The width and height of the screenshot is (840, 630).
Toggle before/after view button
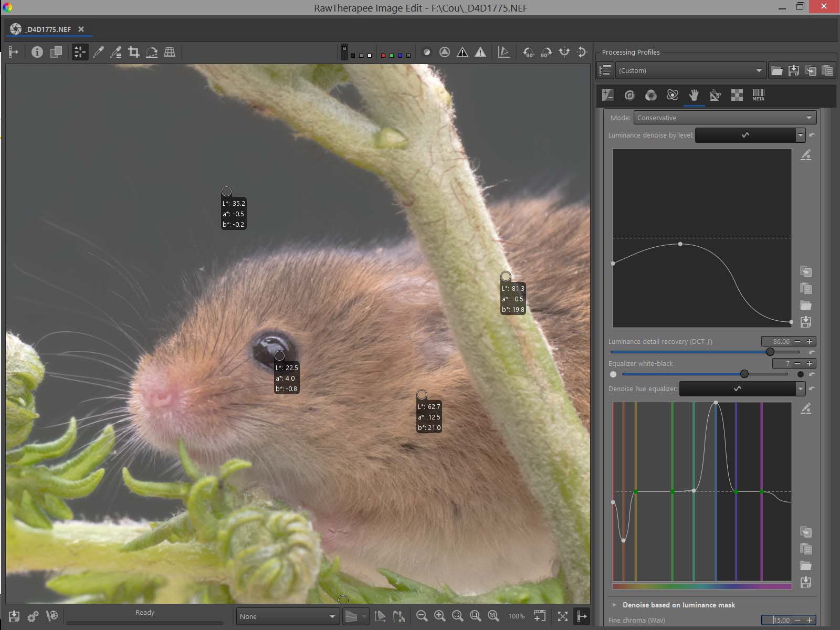pyautogui.click(x=56, y=52)
